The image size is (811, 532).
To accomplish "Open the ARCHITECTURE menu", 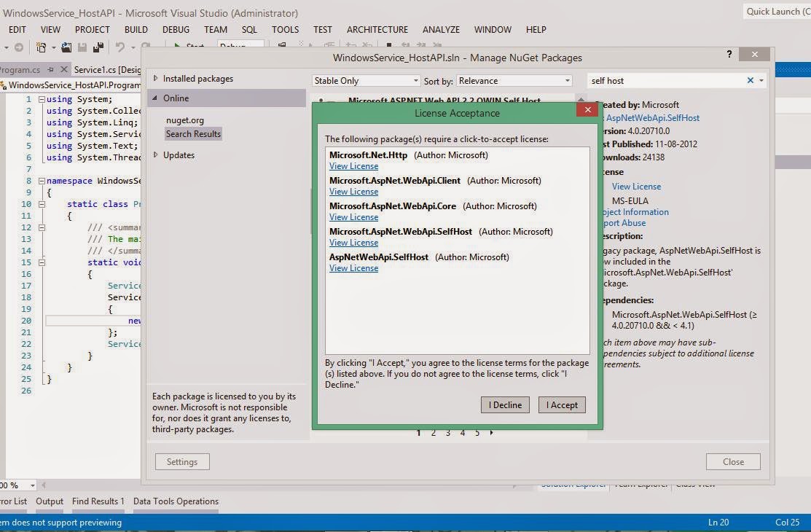I will click(x=377, y=29).
